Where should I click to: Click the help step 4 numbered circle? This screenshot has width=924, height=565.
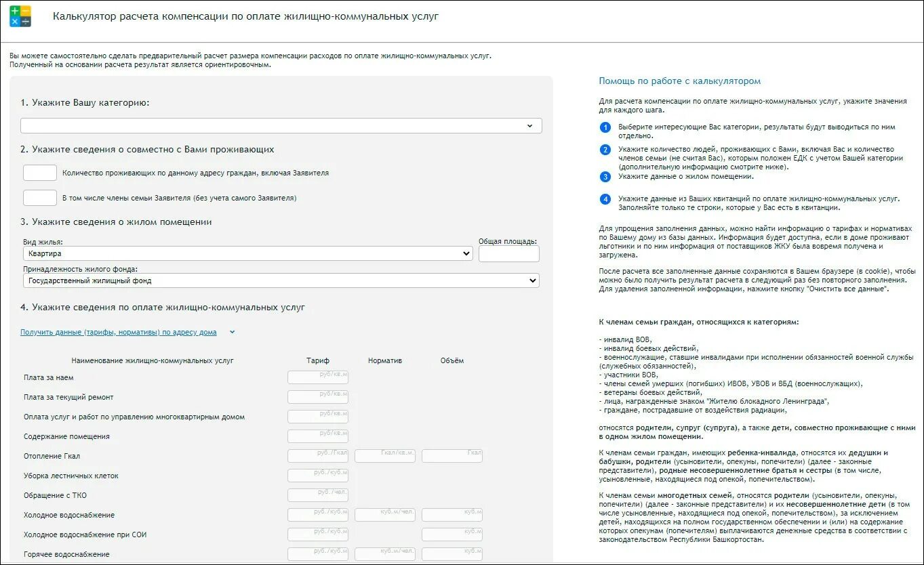coord(605,199)
